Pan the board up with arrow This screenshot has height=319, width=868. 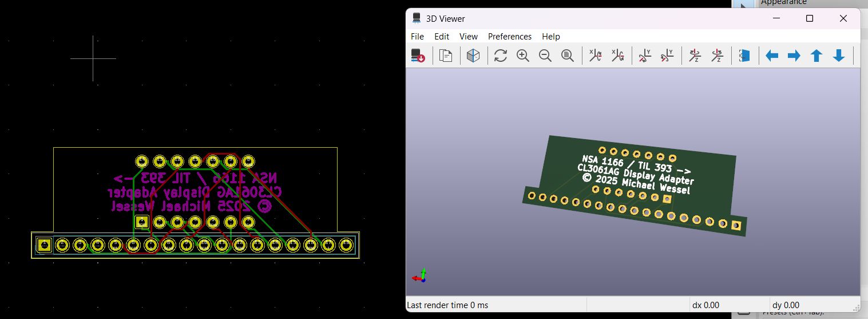[817, 56]
